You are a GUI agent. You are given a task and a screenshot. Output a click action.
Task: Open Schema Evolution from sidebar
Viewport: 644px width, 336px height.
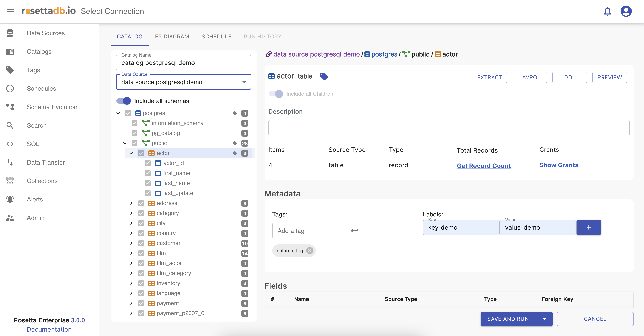(52, 107)
